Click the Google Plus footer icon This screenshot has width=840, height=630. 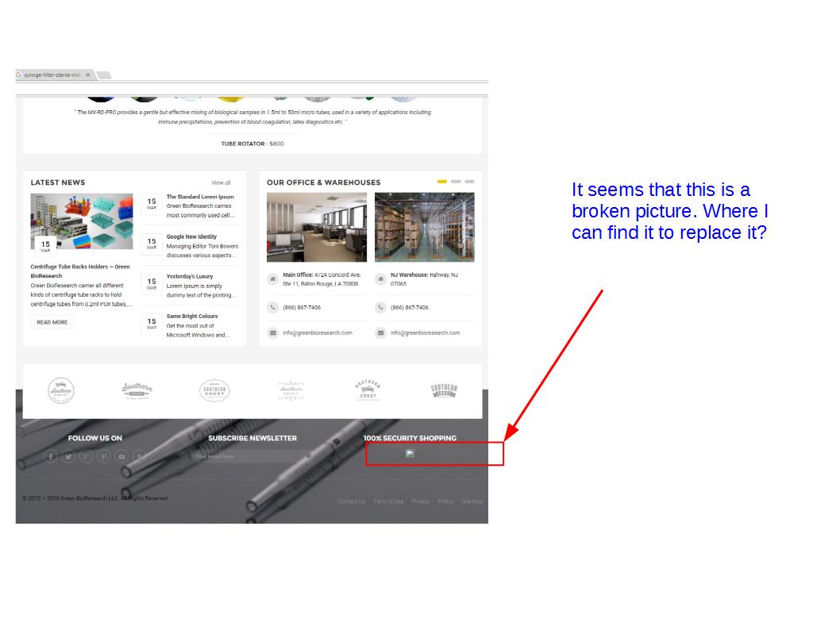86,456
